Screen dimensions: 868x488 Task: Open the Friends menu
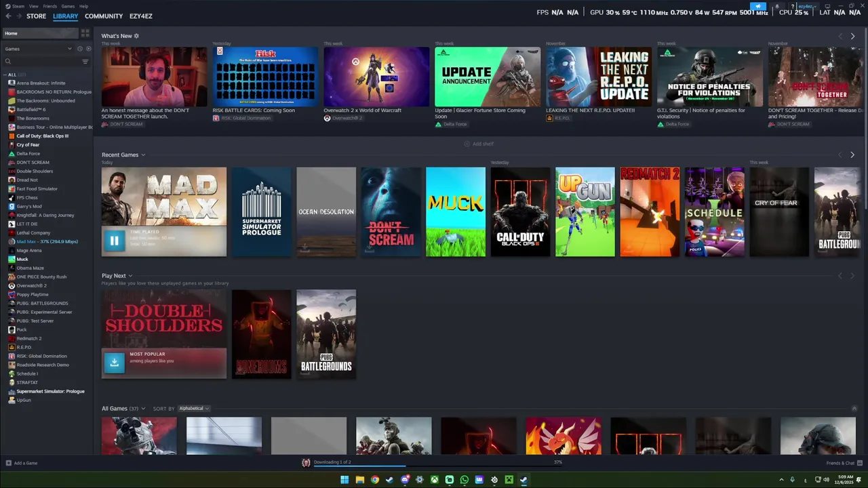click(x=50, y=6)
